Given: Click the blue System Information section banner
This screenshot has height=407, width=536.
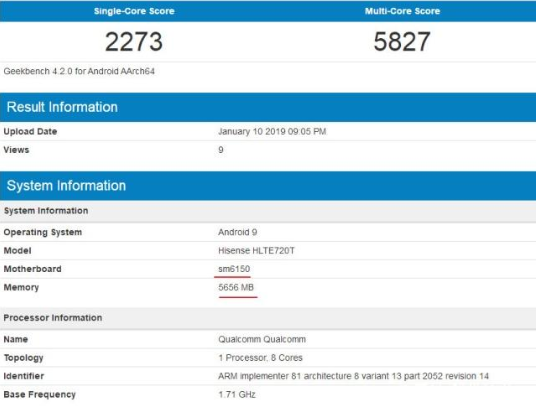Looking at the screenshot, I should click(x=268, y=186).
